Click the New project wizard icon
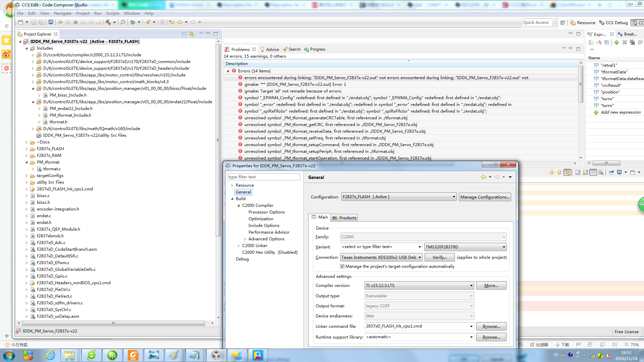Image resolution: width=644 pixels, height=362 pixels. click(21, 22)
